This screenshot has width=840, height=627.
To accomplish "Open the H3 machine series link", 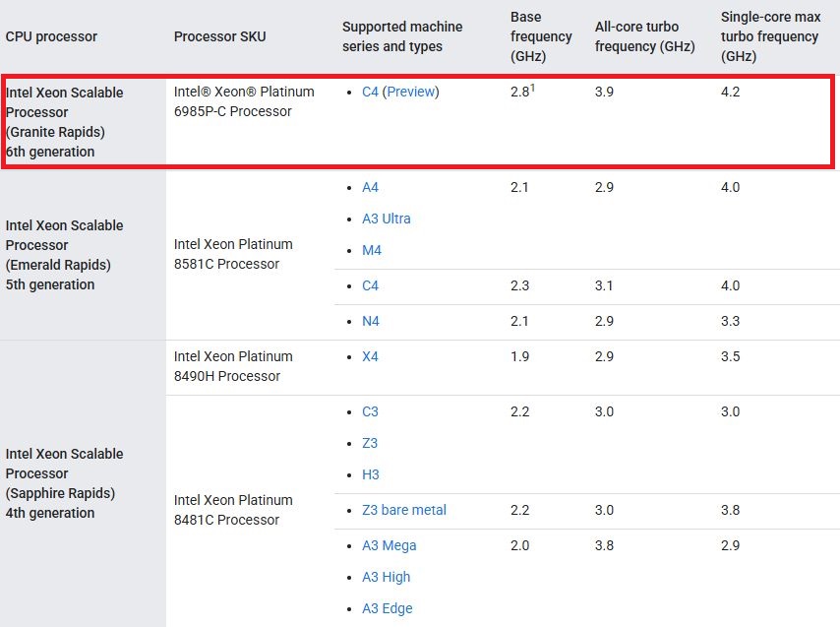I will [x=370, y=474].
